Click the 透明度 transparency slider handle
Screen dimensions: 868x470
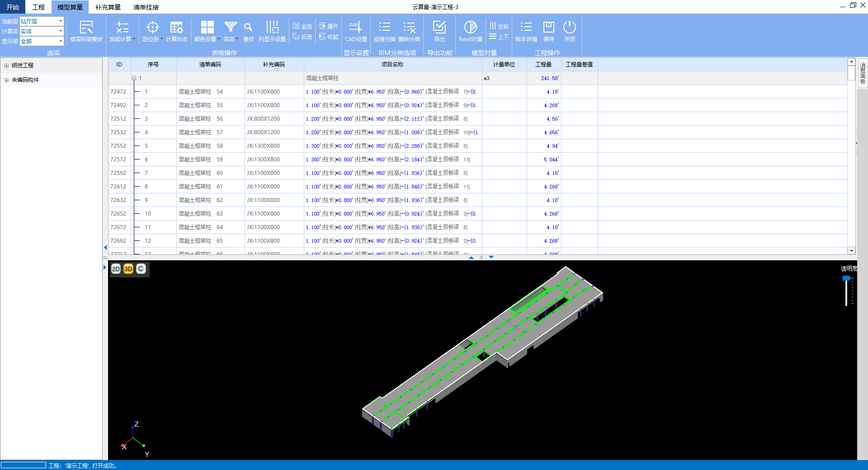(846, 278)
